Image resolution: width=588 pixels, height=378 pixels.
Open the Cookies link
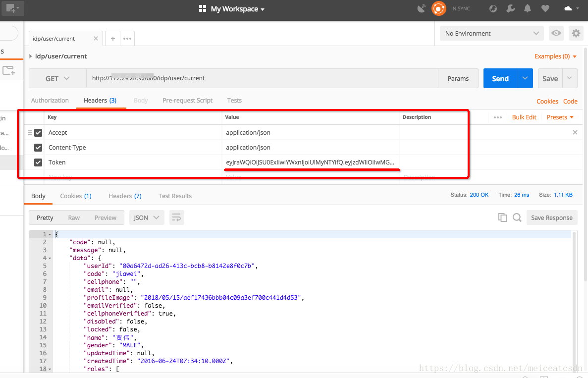point(547,101)
